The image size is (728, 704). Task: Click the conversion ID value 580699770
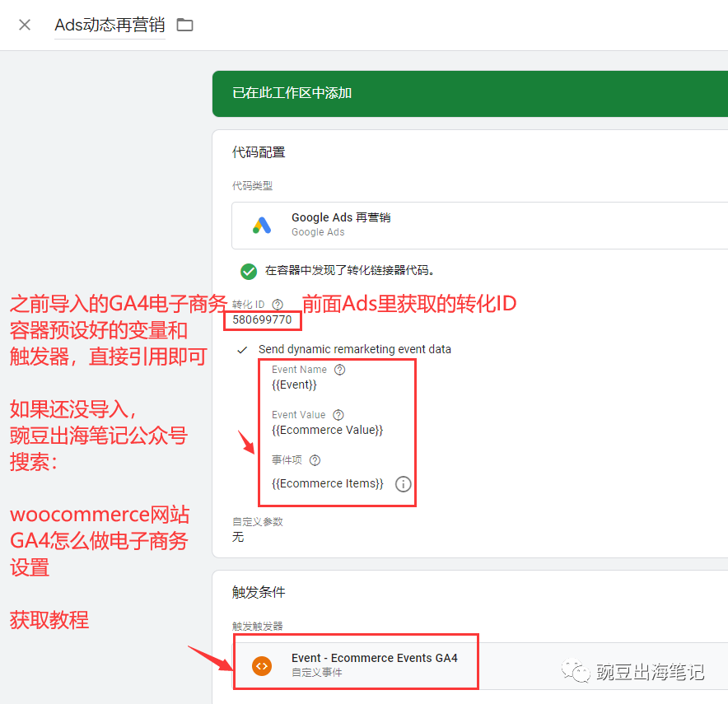263,319
